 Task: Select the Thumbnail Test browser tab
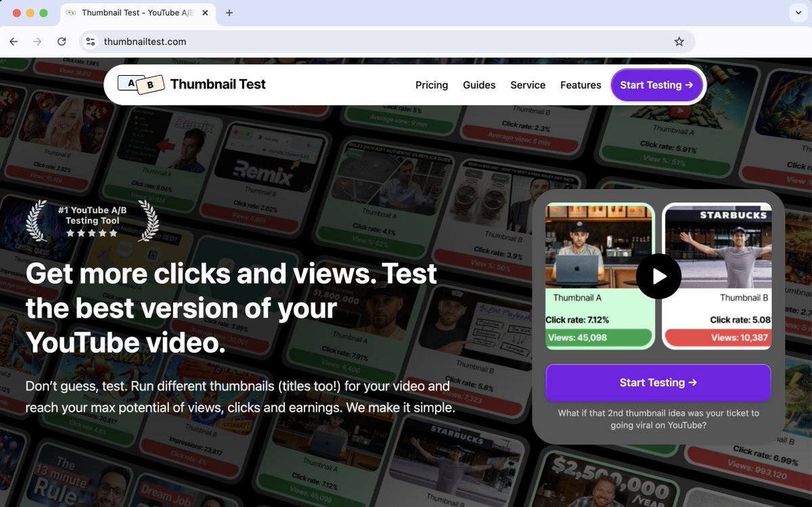point(139,13)
